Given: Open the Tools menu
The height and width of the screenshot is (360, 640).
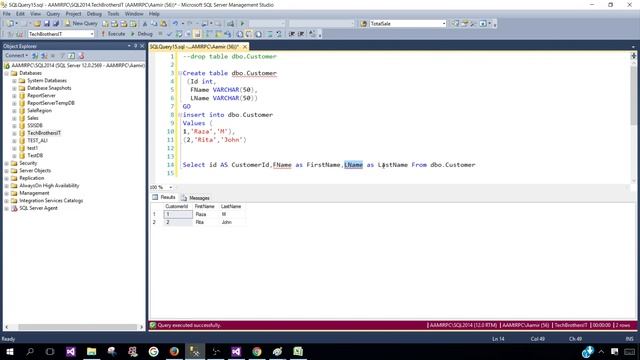Looking at the screenshot, I should click(x=113, y=14).
